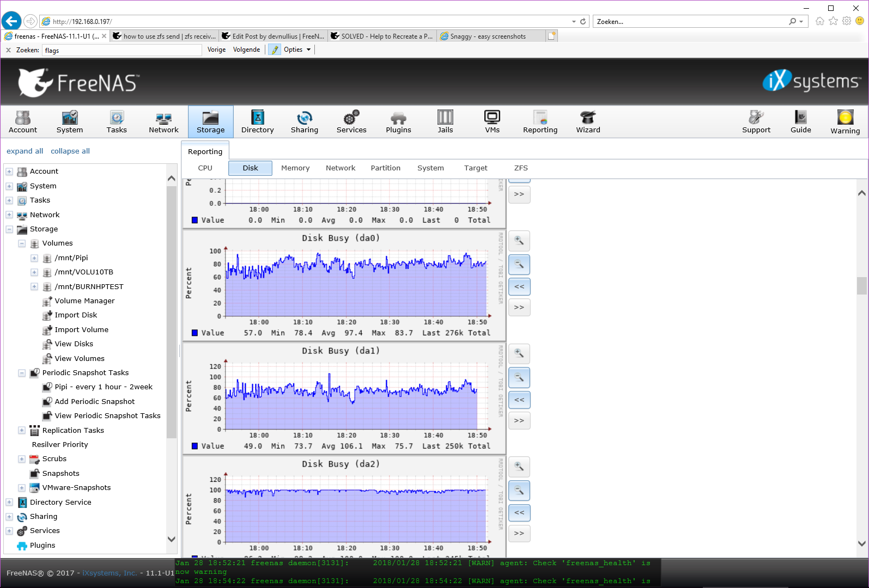Click the expand all link

pos(25,151)
